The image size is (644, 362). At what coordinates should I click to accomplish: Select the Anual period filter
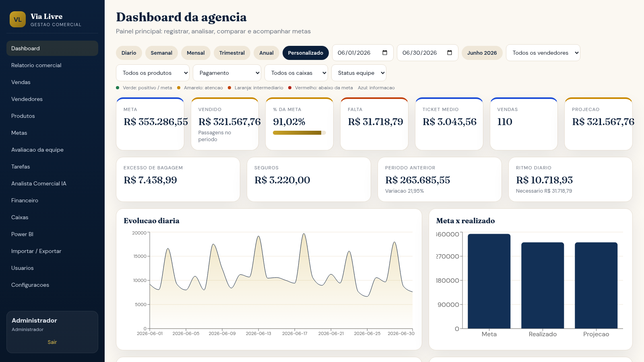(x=266, y=53)
